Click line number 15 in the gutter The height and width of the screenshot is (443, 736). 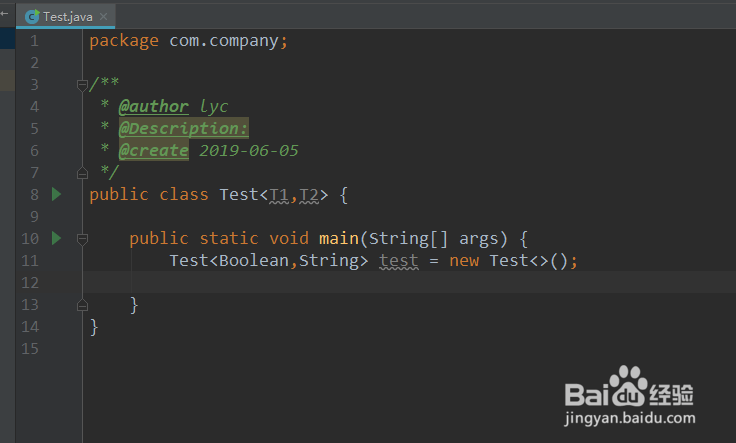[30, 349]
